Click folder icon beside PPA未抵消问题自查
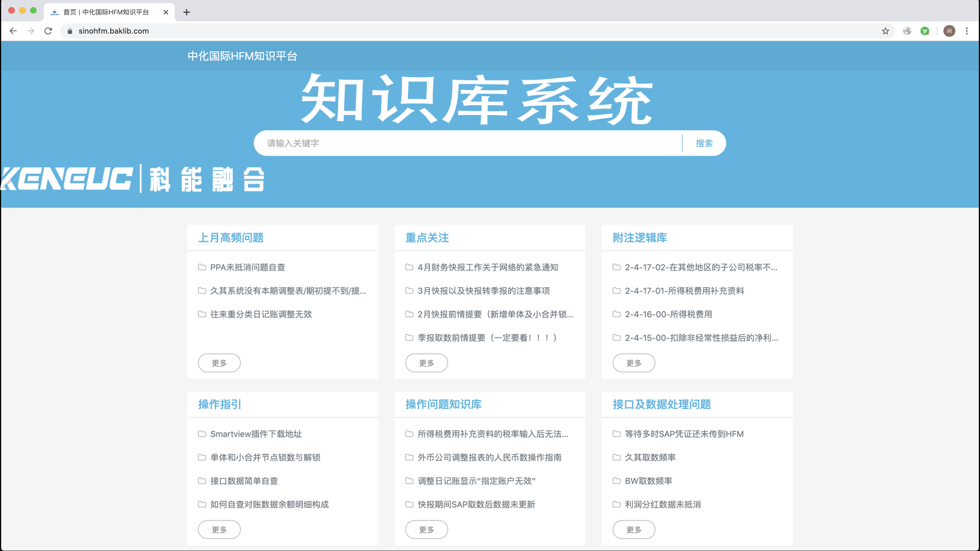The image size is (980, 551). (x=202, y=268)
